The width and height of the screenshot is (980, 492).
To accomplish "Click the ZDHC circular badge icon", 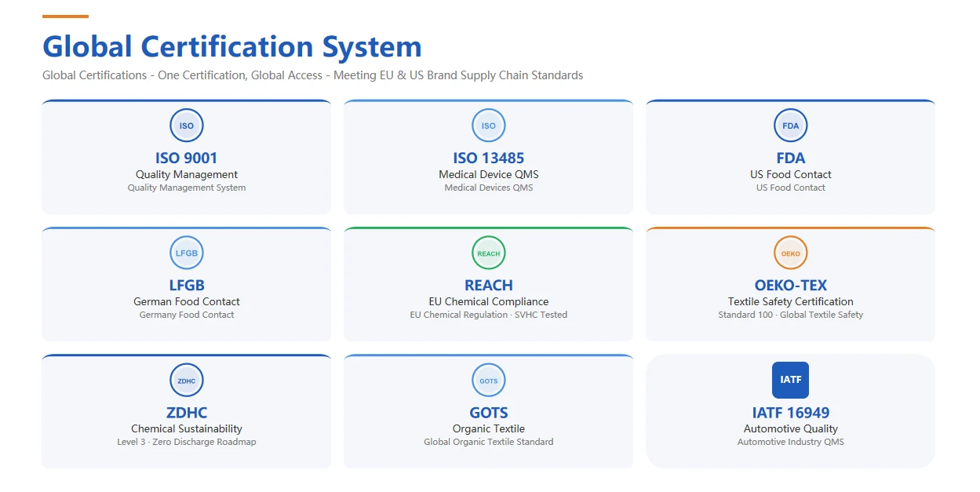I will (x=187, y=381).
